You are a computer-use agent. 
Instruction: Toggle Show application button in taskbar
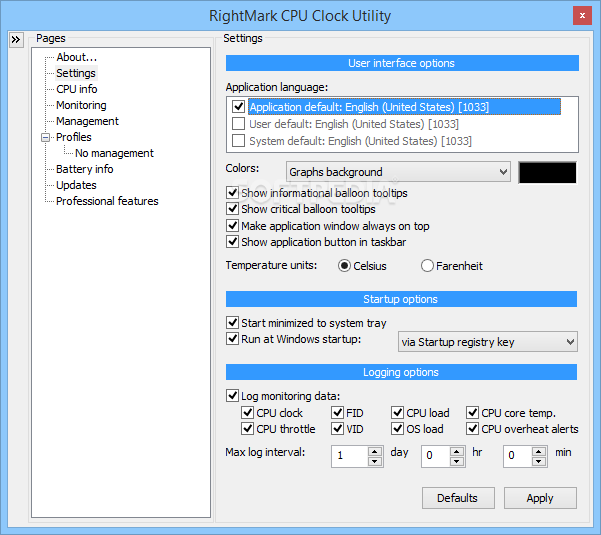233,241
